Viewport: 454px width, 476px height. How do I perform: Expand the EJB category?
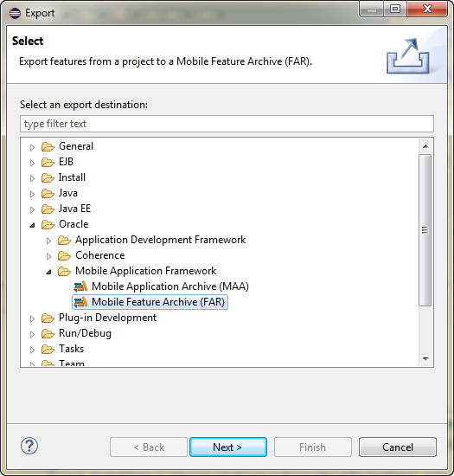click(32, 163)
